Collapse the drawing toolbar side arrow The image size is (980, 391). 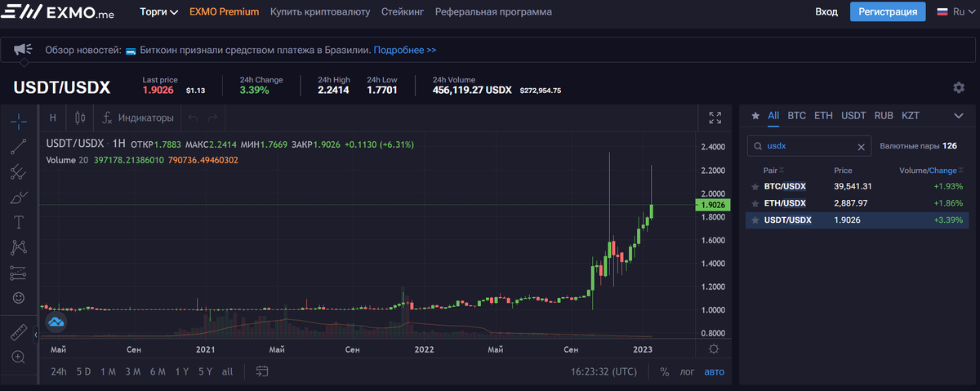[x=36, y=335]
